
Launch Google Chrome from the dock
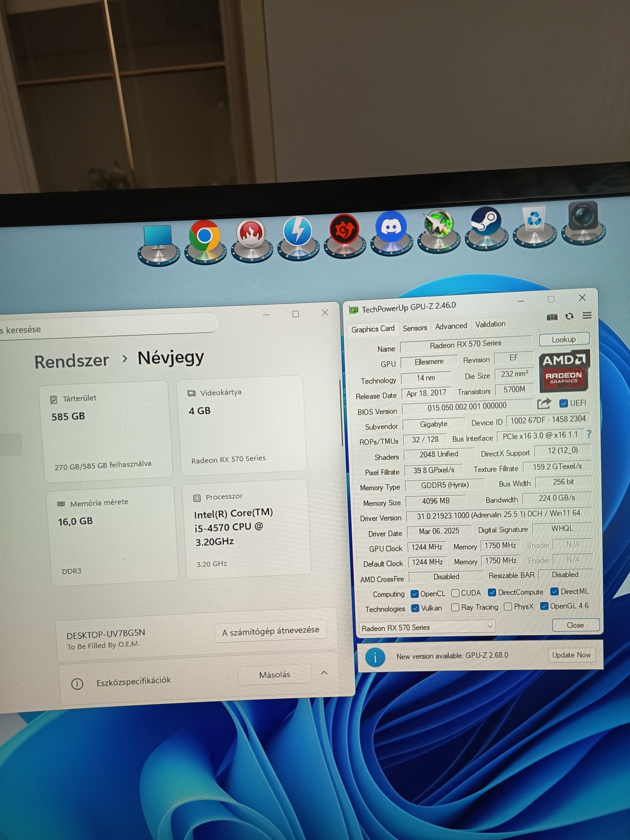tap(205, 242)
